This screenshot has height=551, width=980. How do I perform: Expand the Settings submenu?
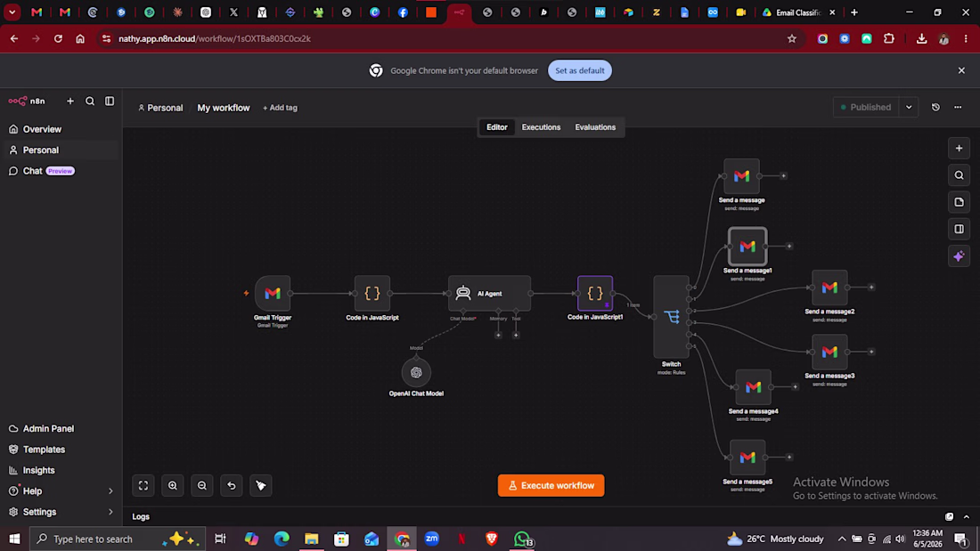(110, 512)
